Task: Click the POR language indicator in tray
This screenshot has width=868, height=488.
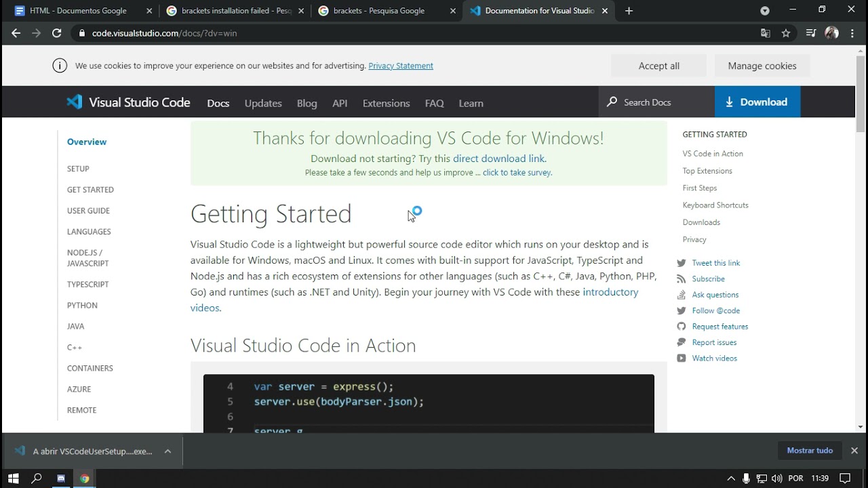Action: click(796, 479)
